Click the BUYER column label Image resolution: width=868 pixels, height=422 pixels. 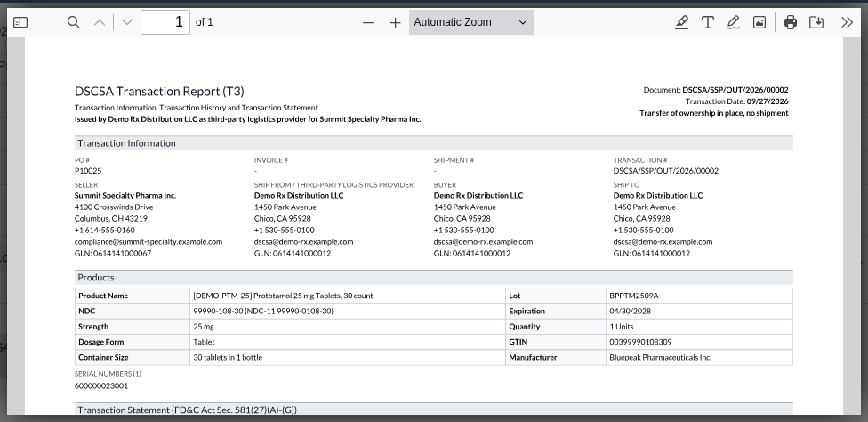pos(445,185)
